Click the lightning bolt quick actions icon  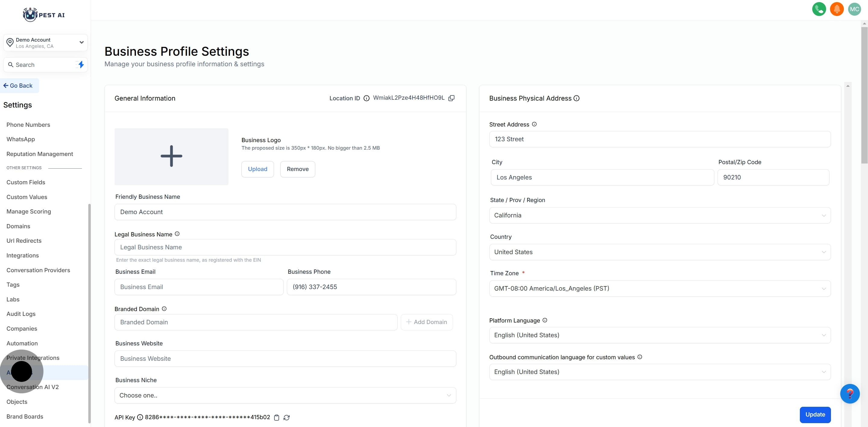tap(81, 65)
